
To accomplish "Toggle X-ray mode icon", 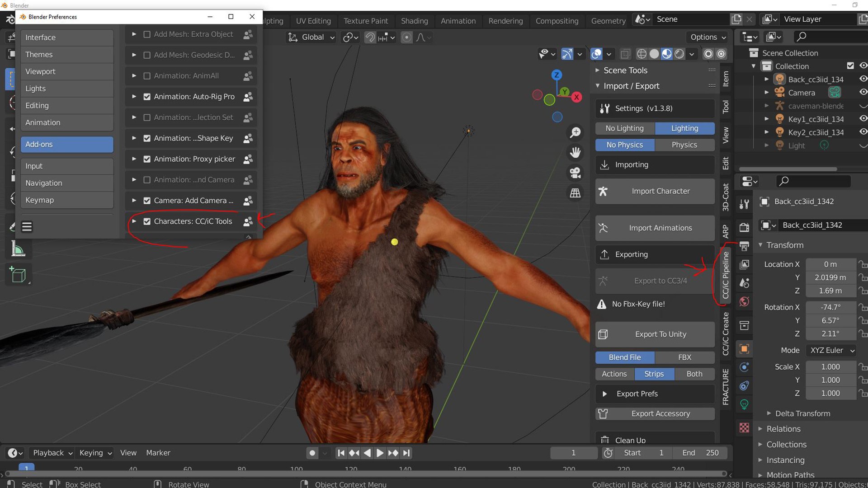I will [625, 54].
